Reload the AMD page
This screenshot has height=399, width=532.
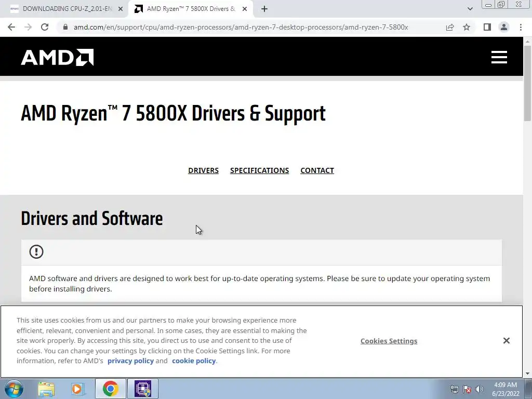click(x=45, y=27)
